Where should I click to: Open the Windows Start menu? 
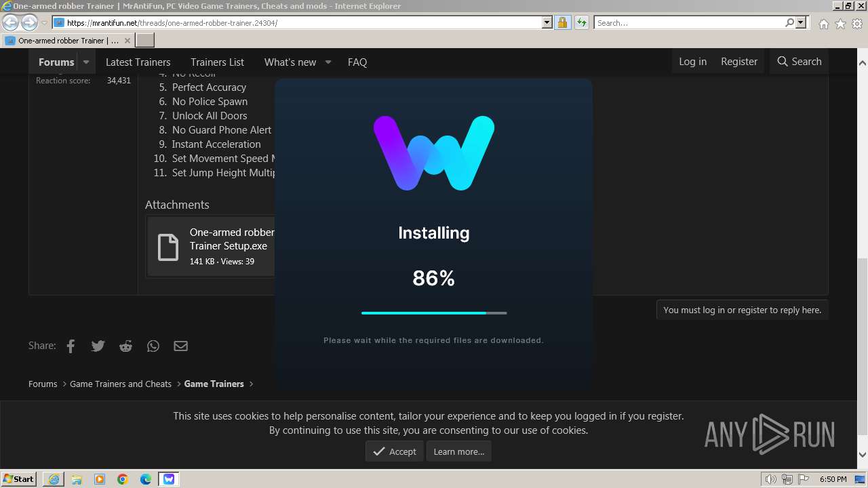pos(19,479)
